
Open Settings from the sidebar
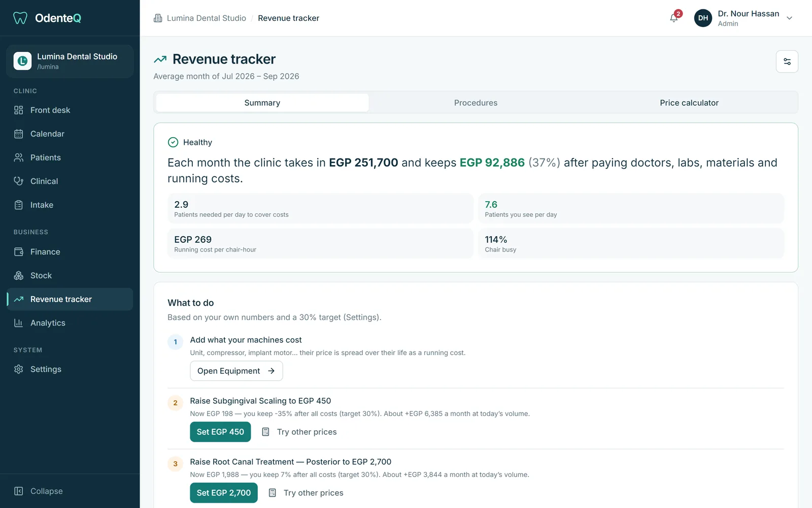pos(70,369)
